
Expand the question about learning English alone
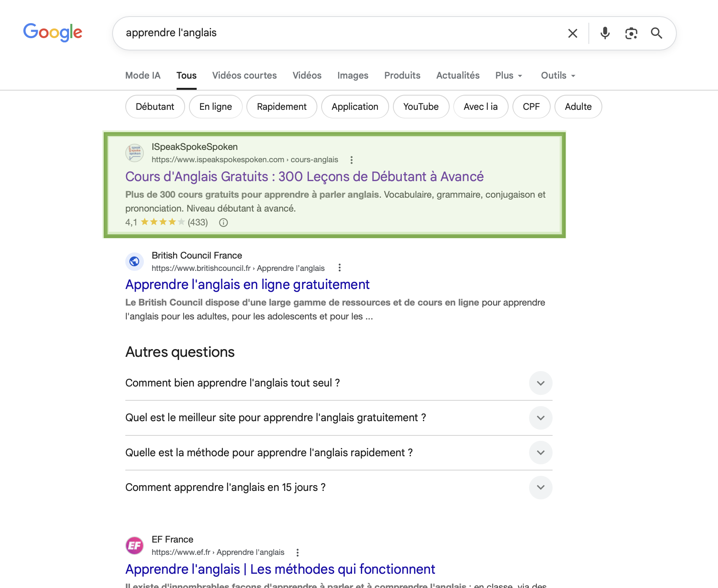coord(540,383)
